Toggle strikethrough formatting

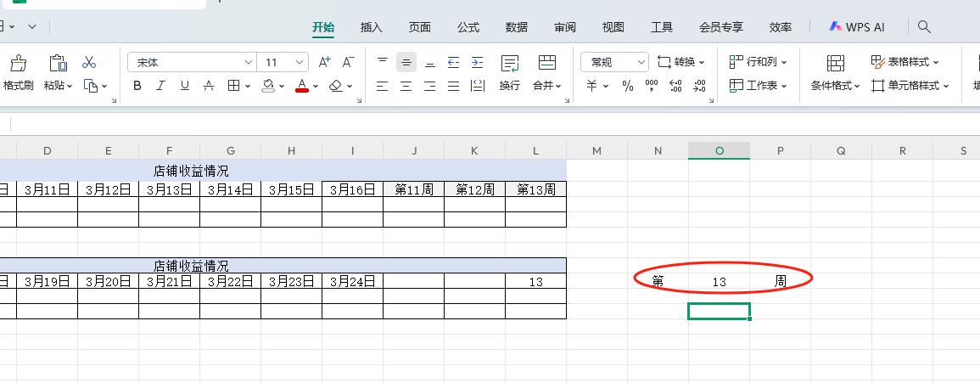209,86
